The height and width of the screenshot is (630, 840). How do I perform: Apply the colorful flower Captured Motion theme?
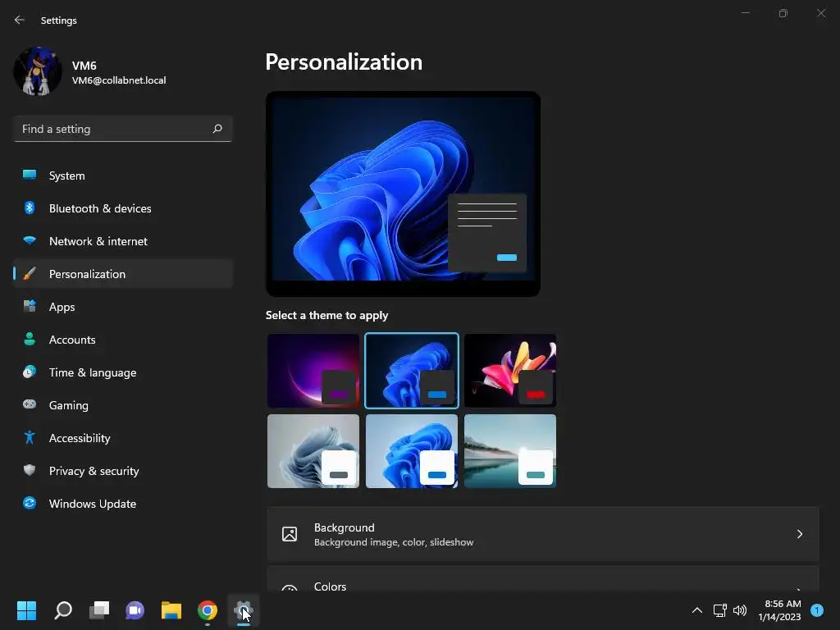pos(510,371)
